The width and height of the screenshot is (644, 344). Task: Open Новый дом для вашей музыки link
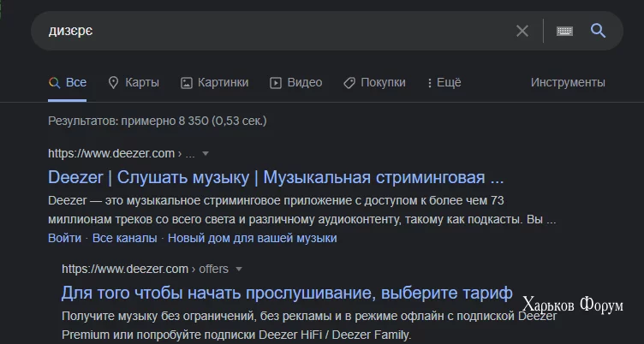(252, 238)
